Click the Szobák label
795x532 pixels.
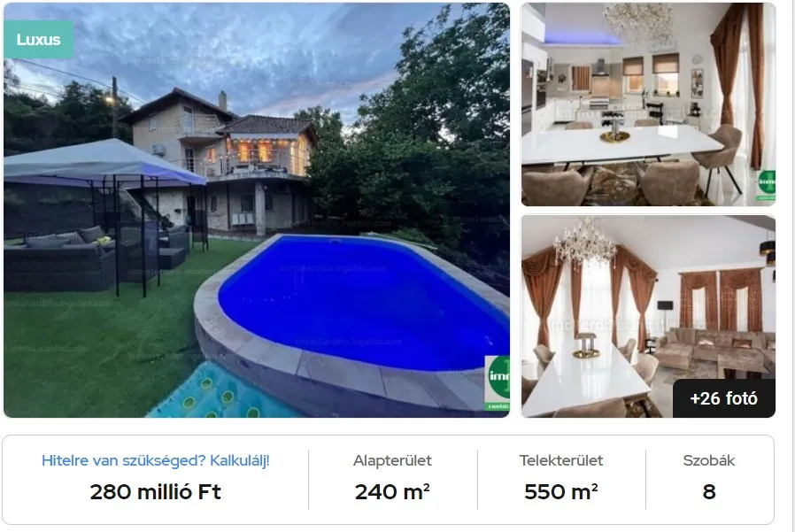click(x=709, y=460)
